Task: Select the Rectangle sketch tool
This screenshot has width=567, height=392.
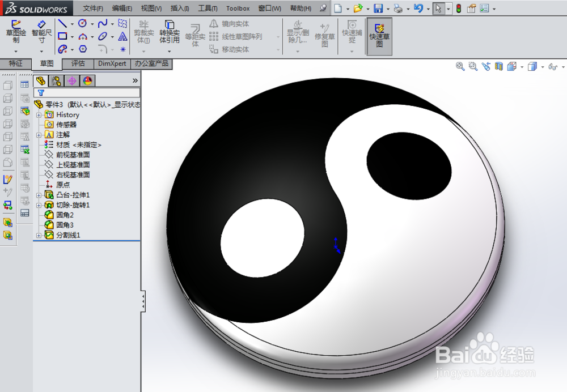Action: coord(62,36)
